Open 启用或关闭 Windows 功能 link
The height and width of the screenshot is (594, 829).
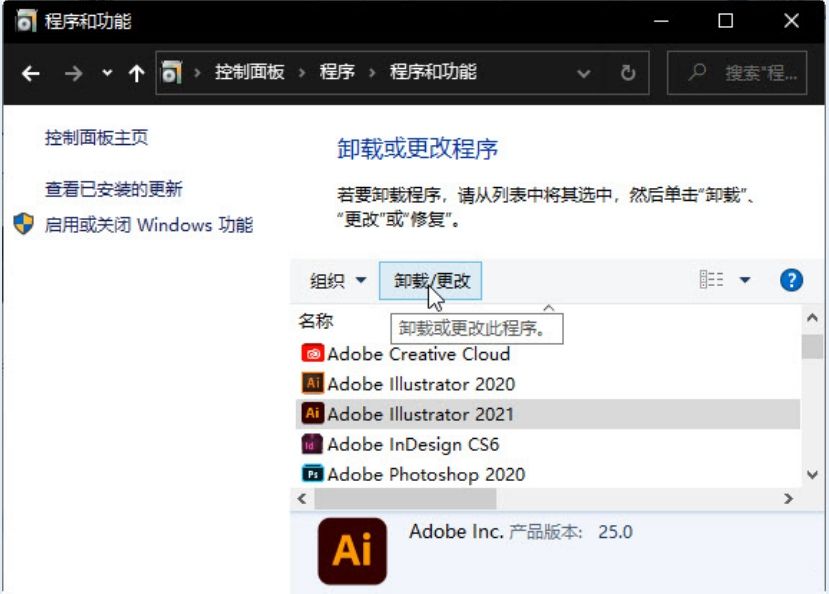click(x=149, y=225)
